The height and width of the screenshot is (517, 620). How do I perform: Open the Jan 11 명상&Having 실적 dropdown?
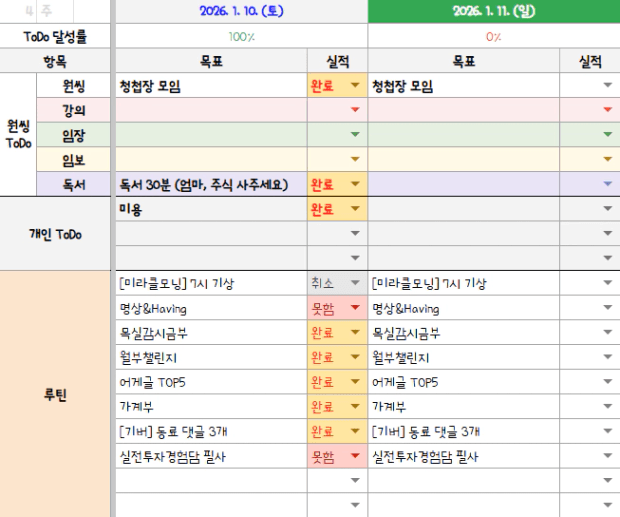pos(608,308)
